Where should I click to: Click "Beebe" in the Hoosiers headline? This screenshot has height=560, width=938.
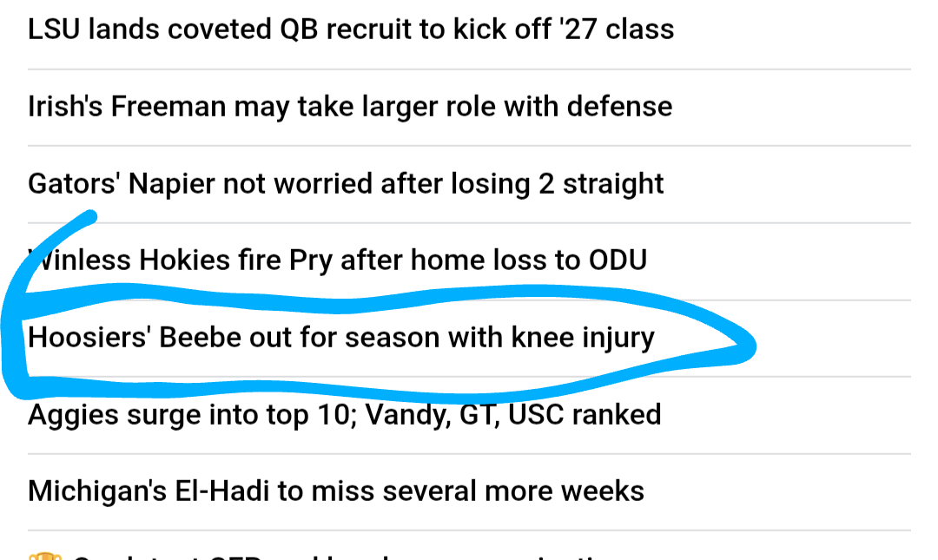[x=201, y=337]
